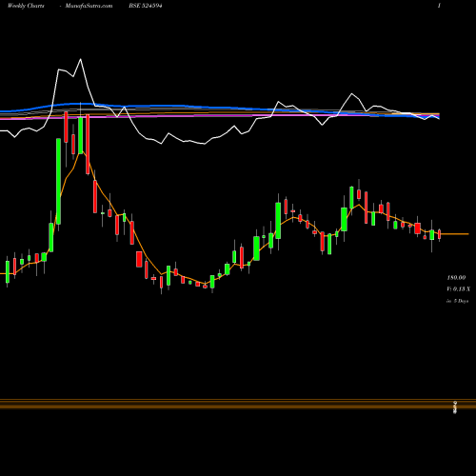476x476 pixels.
Task: Click the 'MunafaSutra.com' label
Action: point(89,6)
